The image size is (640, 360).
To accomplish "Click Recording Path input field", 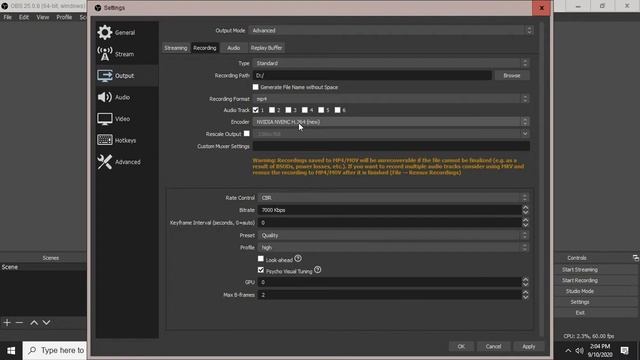I will tap(372, 76).
